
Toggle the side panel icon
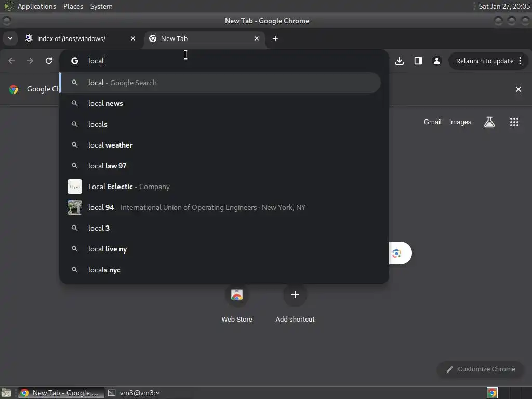click(x=418, y=61)
